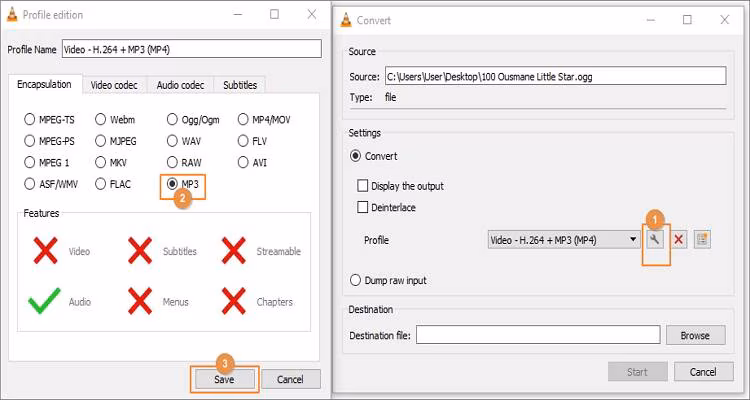The image size is (750, 400).
Task: Go to the Subtitles tab
Action: [x=240, y=86]
